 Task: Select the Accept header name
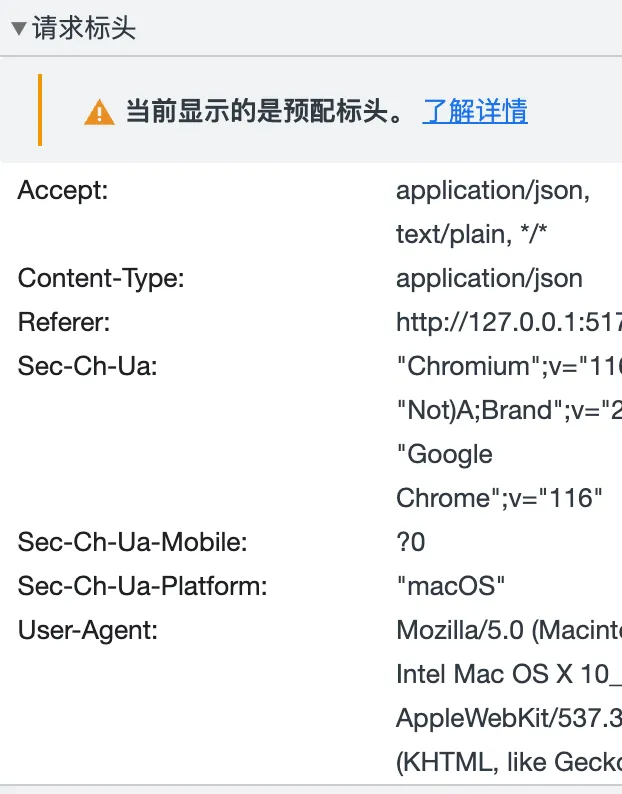[x=63, y=190]
